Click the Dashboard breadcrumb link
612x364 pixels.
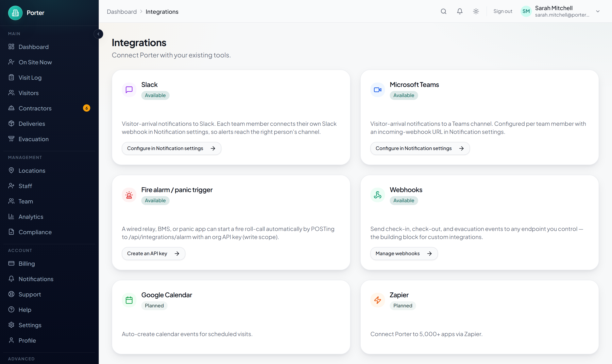[x=122, y=12]
